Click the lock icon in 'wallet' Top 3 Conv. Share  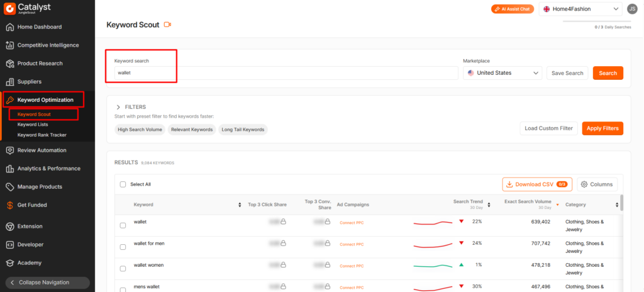pyautogui.click(x=327, y=222)
